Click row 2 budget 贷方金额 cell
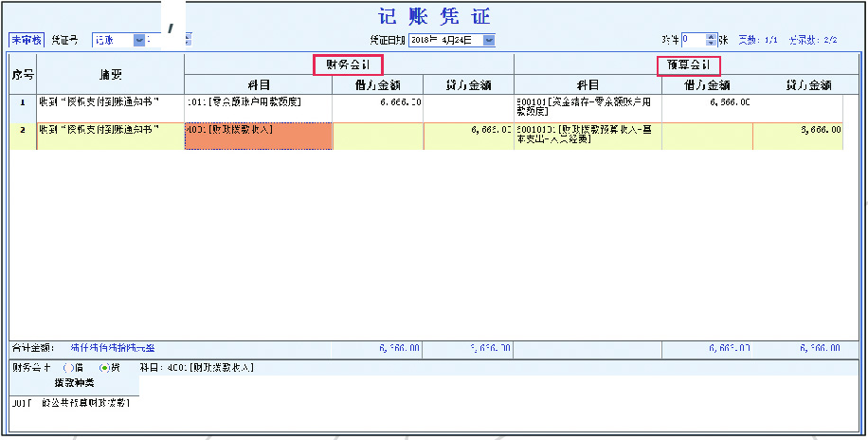 click(x=798, y=129)
